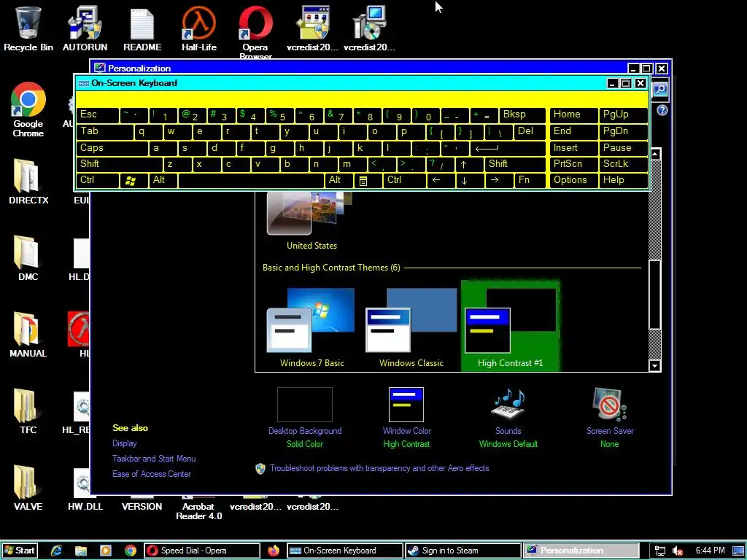Open the media player taskbar icon

point(105,551)
